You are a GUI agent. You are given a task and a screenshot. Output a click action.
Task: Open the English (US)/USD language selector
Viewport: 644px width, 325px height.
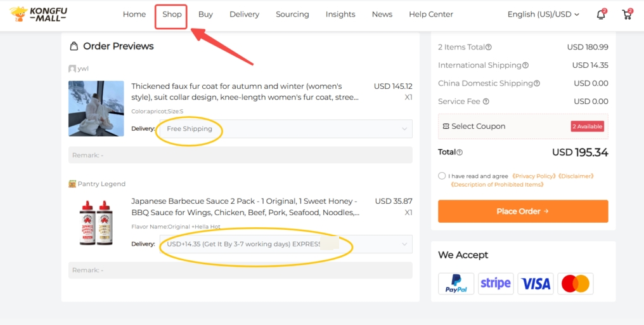543,15
